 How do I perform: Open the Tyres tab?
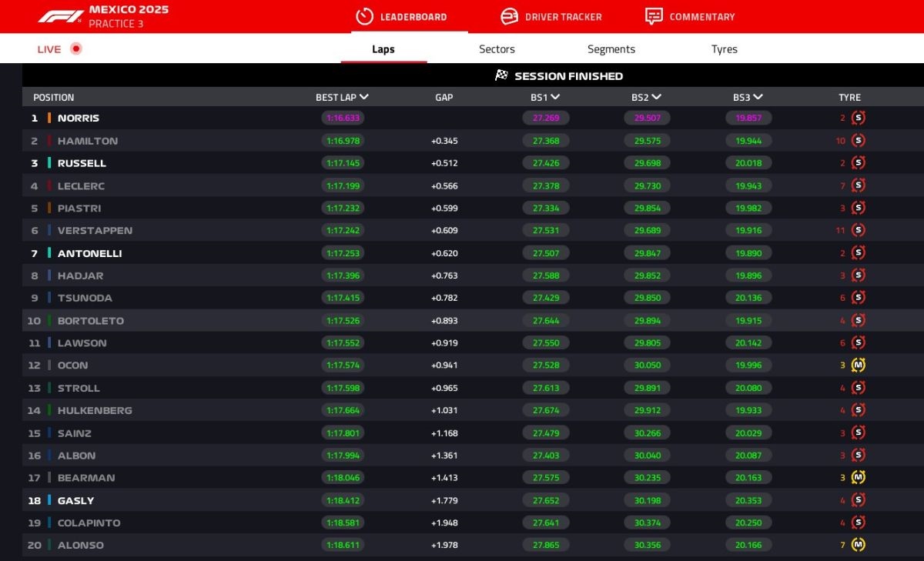click(x=724, y=49)
